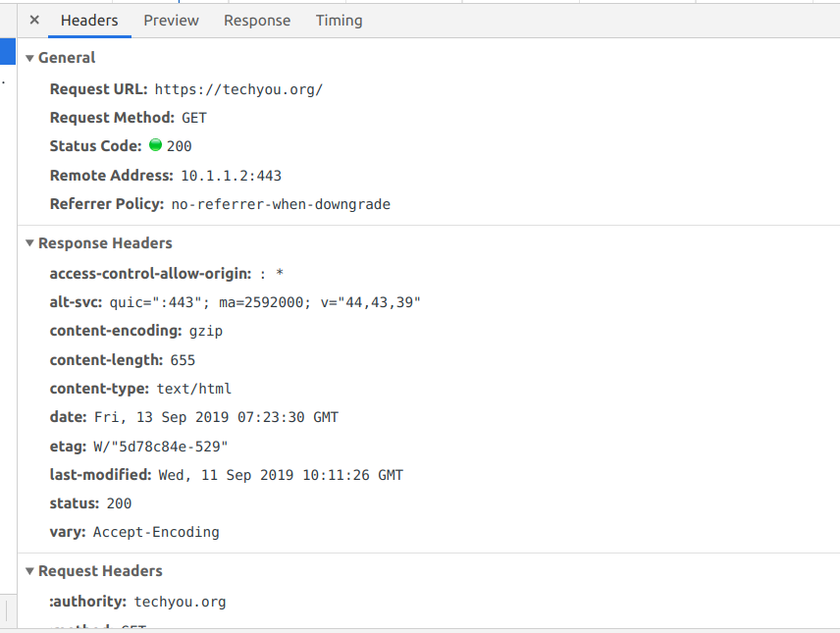Select the last-modified date value
The width and height of the screenshot is (840, 633).
pos(282,474)
